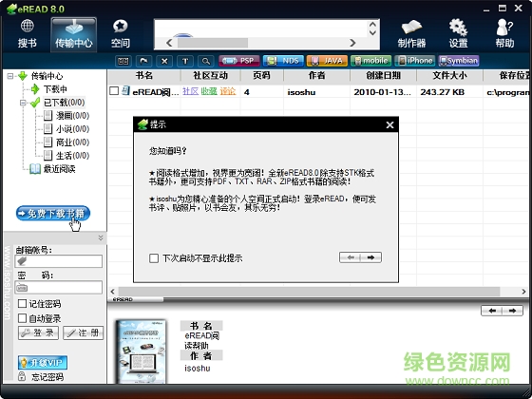The height and width of the screenshot is (399, 532).
Task: Sort by the 页码 column header
Action: [261, 76]
